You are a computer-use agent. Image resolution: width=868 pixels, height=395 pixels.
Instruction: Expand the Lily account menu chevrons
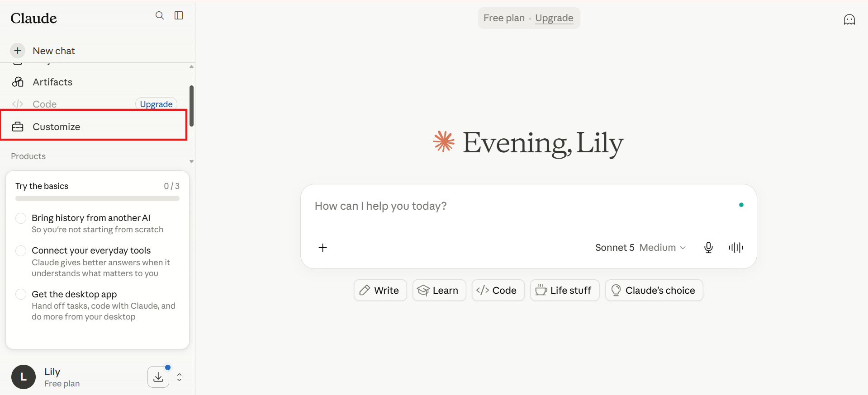(180, 377)
